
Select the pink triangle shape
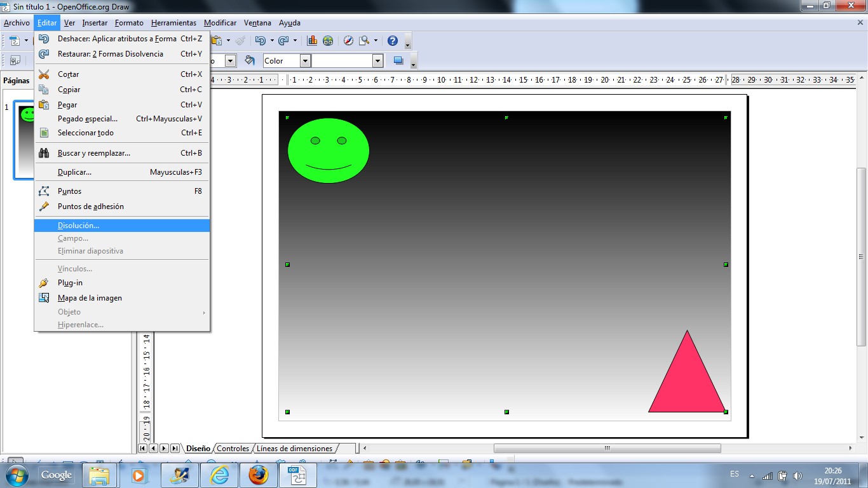[x=687, y=381]
